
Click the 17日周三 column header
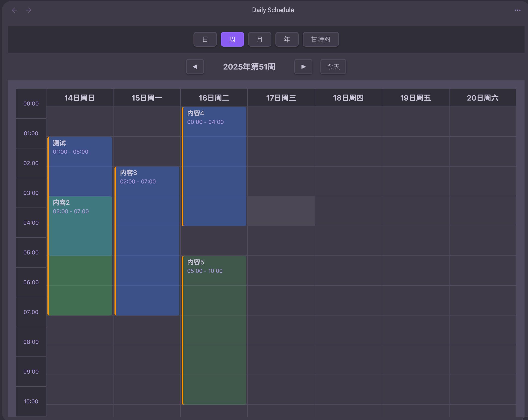pyautogui.click(x=281, y=98)
